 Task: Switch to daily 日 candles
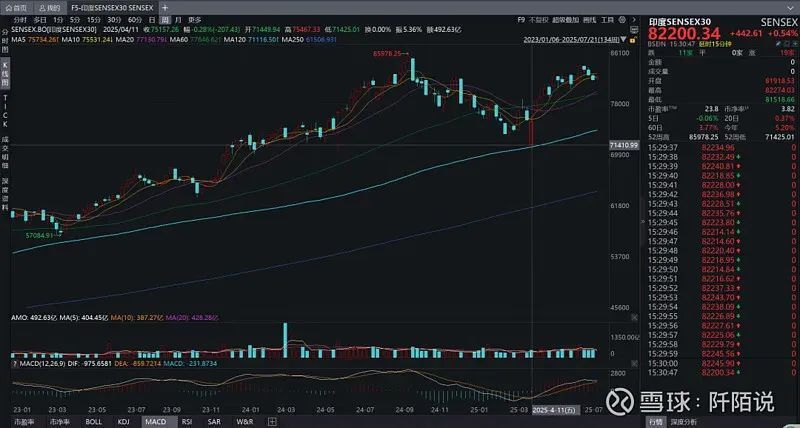point(152,20)
